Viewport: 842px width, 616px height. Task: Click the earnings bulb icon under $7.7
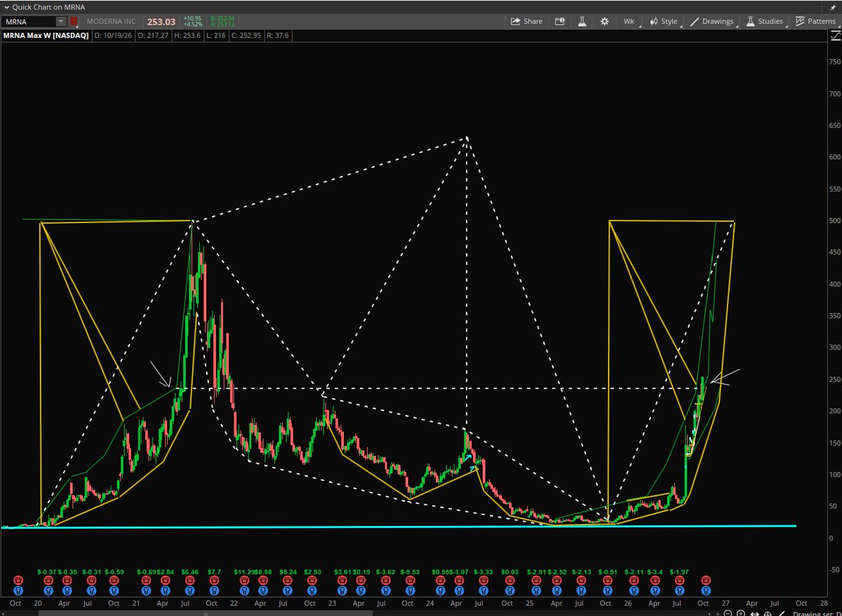coord(215,591)
